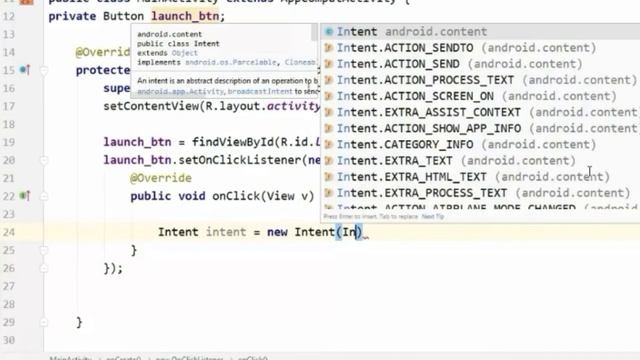Click the onClick method name on line 22
Screen dimensions: 640x360
coord(236,196)
